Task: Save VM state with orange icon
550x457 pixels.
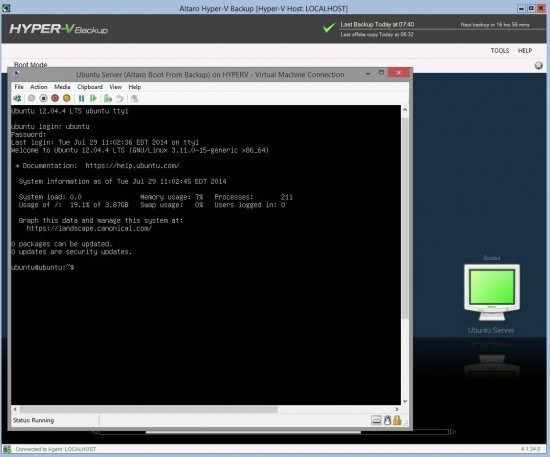Action: tap(67, 99)
